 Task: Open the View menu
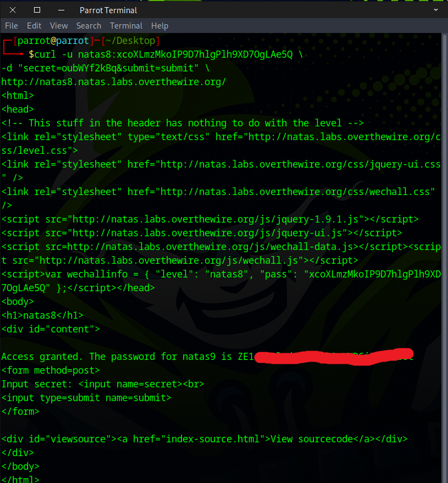point(59,26)
